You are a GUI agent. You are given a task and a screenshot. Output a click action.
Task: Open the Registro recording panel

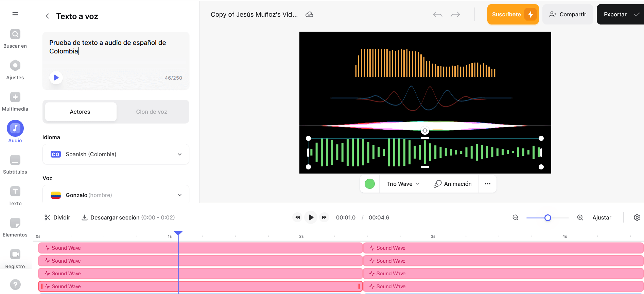click(15, 259)
